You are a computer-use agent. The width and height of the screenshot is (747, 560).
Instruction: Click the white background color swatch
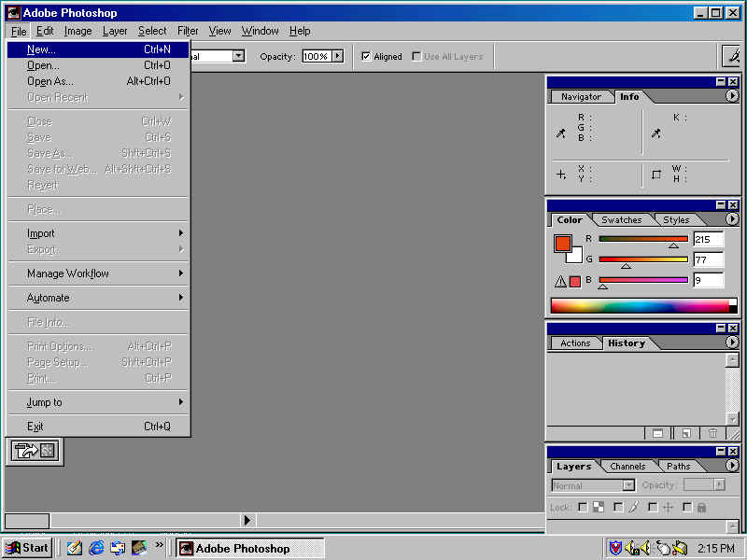tap(575, 256)
